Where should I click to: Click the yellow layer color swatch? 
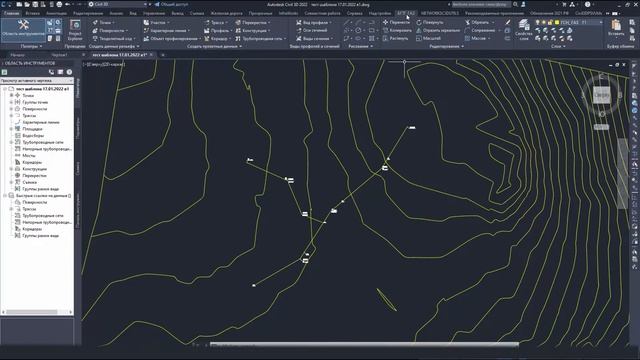556,22
